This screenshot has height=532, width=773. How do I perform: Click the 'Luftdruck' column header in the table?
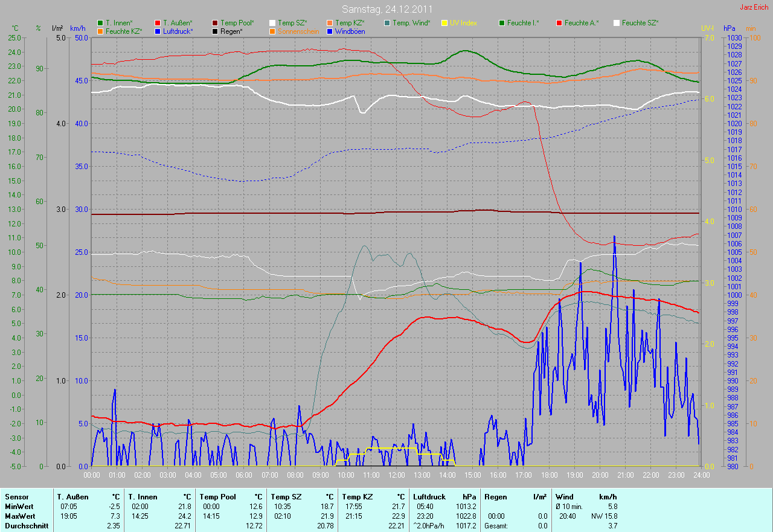coord(429,497)
